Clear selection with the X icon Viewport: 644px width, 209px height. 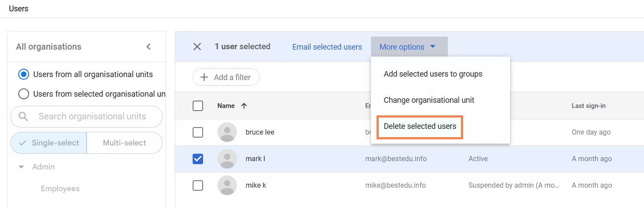pos(197,47)
